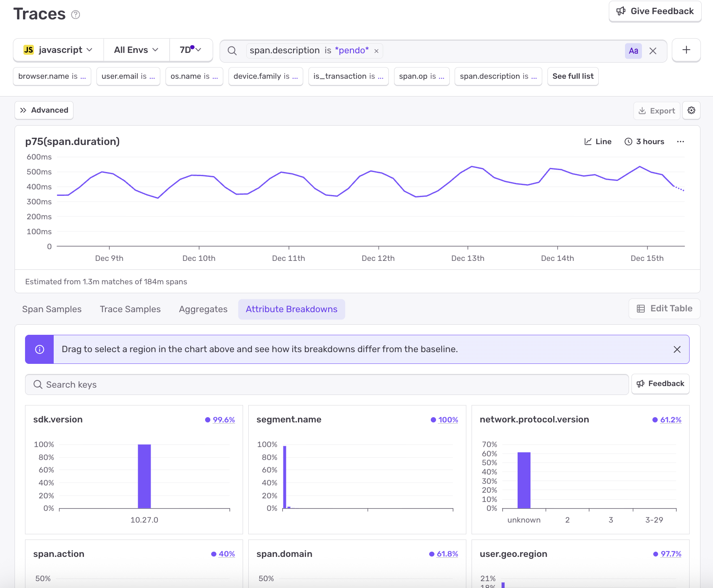
Task: Click the help icon beside Traces title
Action: coord(75,15)
